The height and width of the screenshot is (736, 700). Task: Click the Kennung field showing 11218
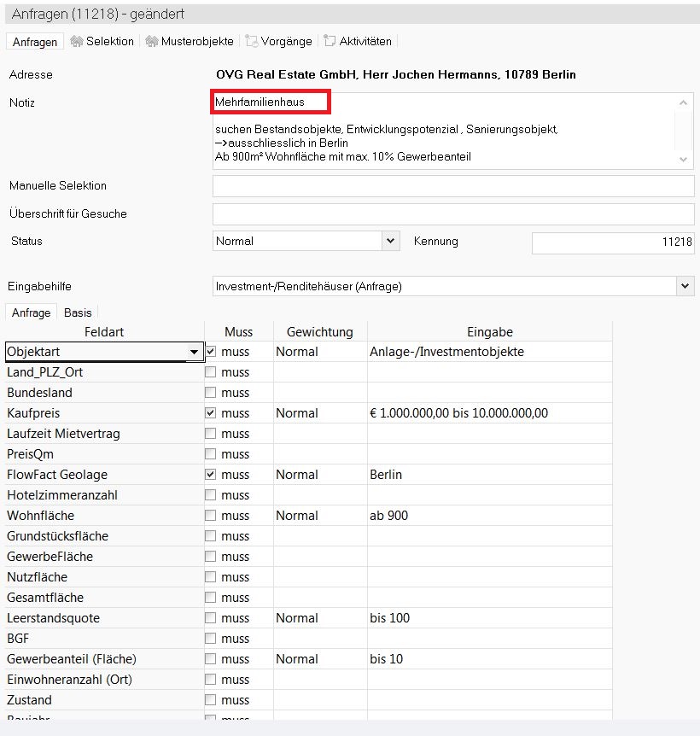613,242
